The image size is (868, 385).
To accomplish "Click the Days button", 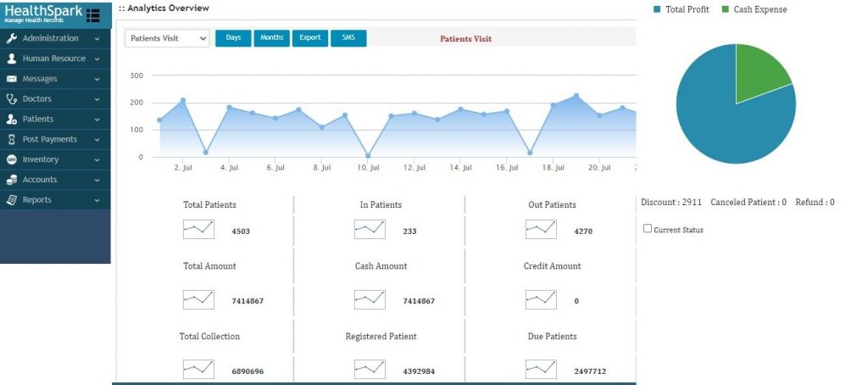I will pos(233,37).
